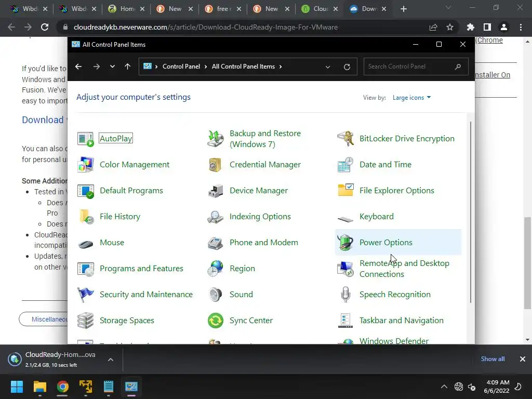Show hidden system tray icons
The image size is (532, 399).
click(444, 387)
